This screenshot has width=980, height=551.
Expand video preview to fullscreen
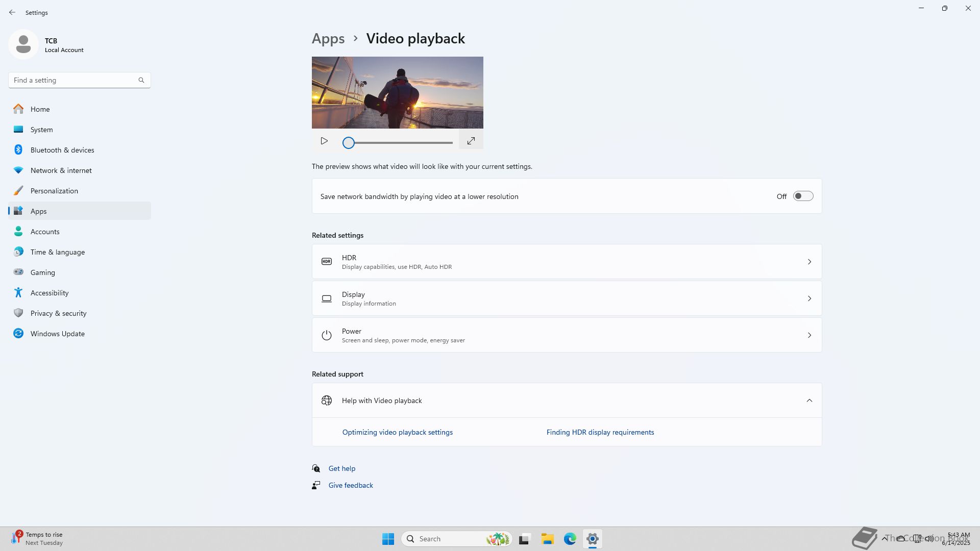(x=471, y=141)
